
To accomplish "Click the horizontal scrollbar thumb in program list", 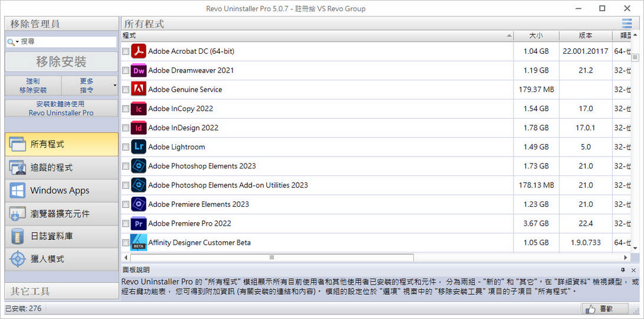I will pos(272,258).
